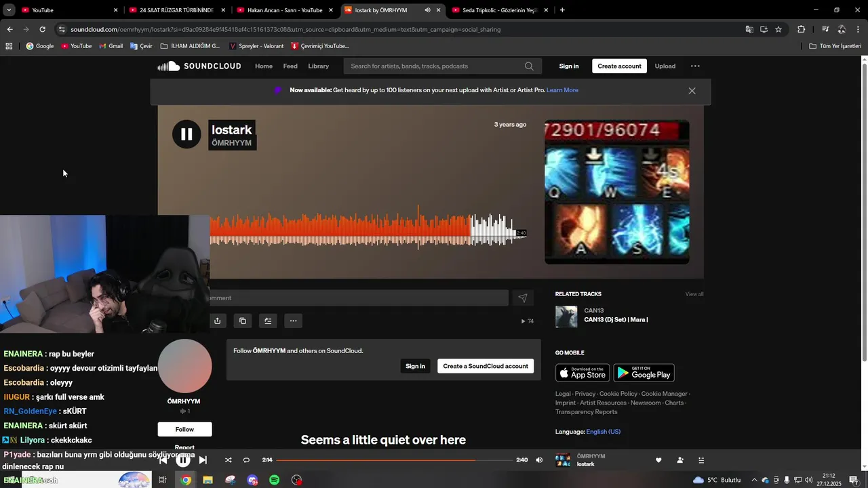Pause the lostark track with large button
Viewport: 868px width, 488px height.
pos(186,134)
